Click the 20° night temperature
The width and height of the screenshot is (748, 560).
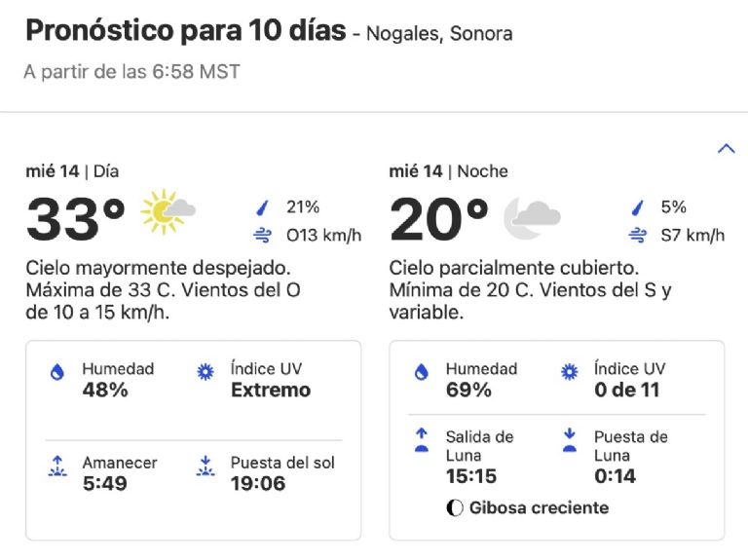click(439, 219)
